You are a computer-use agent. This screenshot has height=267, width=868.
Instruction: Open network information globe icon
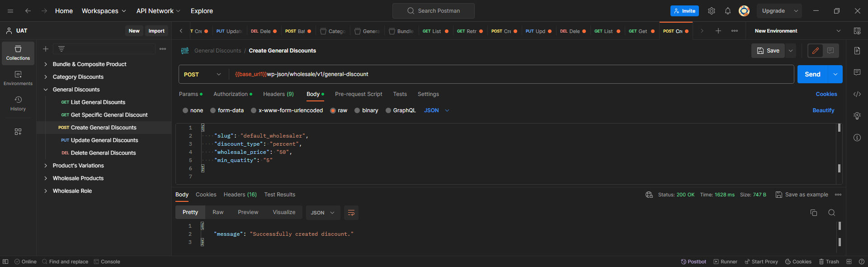coord(649,195)
